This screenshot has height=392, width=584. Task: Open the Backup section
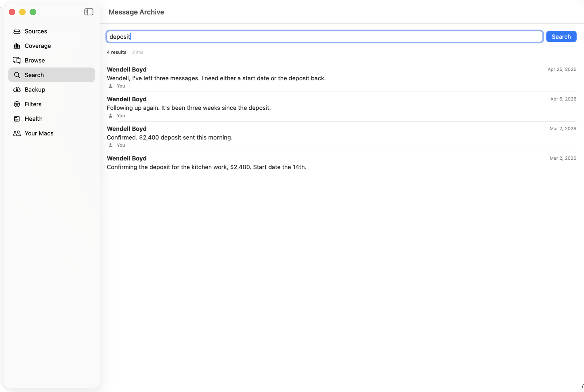[x=35, y=90]
